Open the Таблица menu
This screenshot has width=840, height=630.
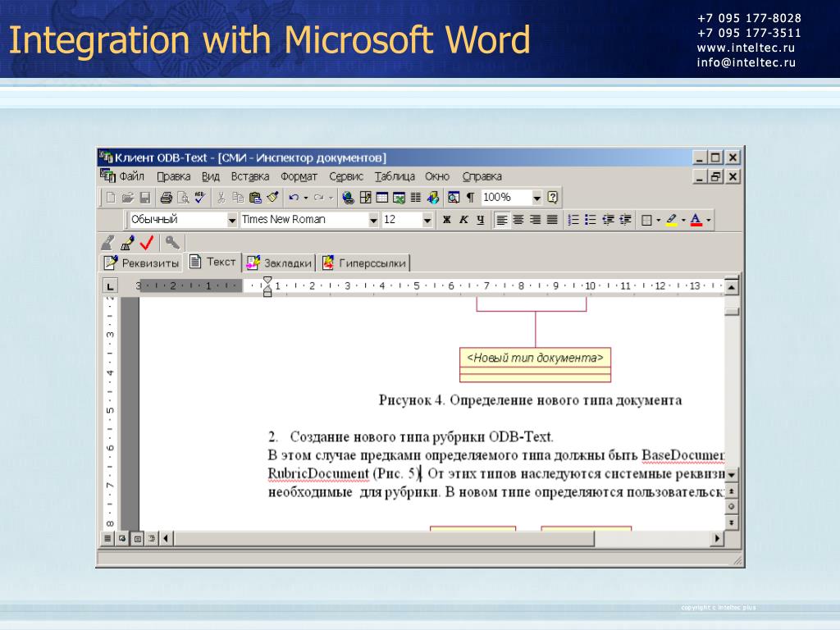click(x=395, y=176)
